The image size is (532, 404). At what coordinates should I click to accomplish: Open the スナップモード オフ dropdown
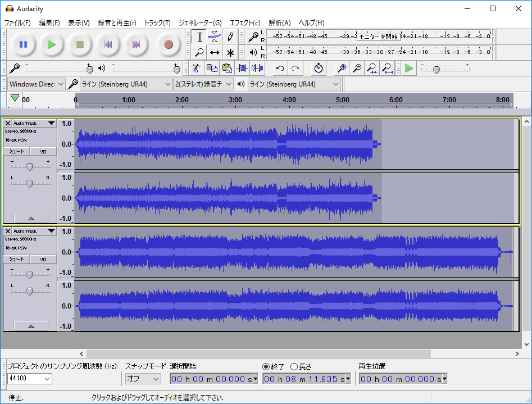click(143, 379)
